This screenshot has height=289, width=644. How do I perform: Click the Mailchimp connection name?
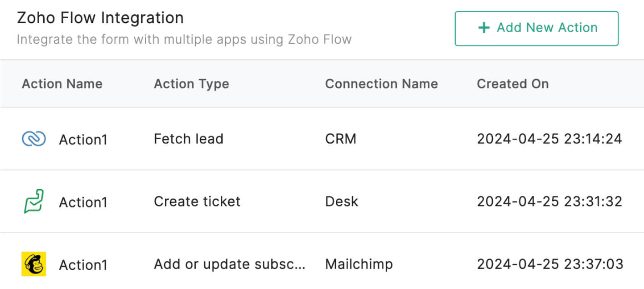359,264
